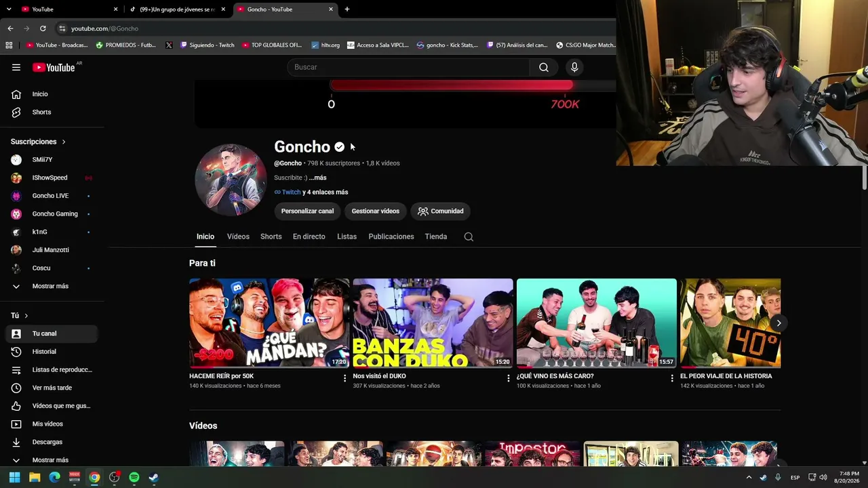Expand Mostrar más under subscriptions
This screenshot has width=868, height=488.
point(52,286)
